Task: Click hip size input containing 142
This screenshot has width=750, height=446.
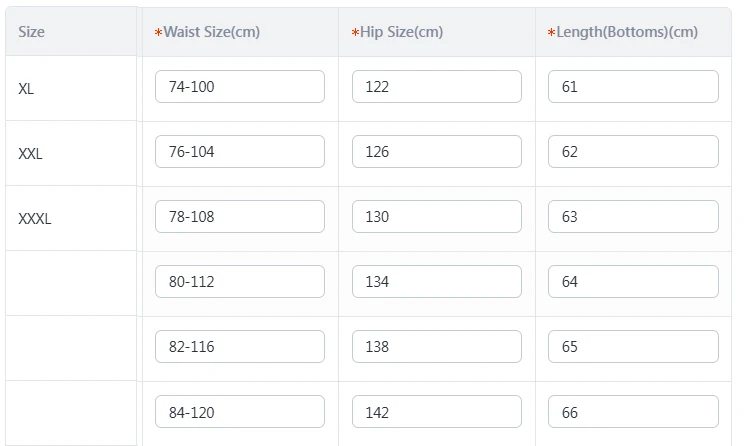Action: (437, 412)
